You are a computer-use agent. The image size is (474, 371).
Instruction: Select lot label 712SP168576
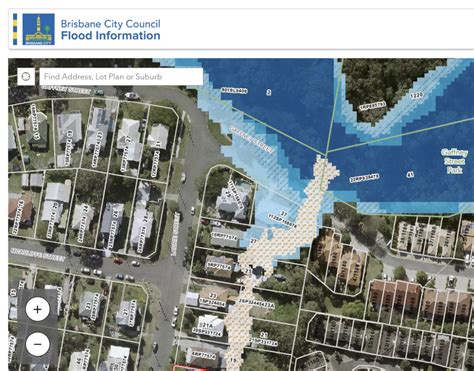[x=282, y=222]
